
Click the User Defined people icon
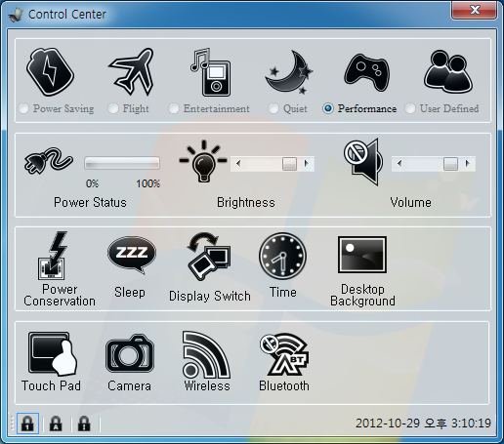coord(448,71)
